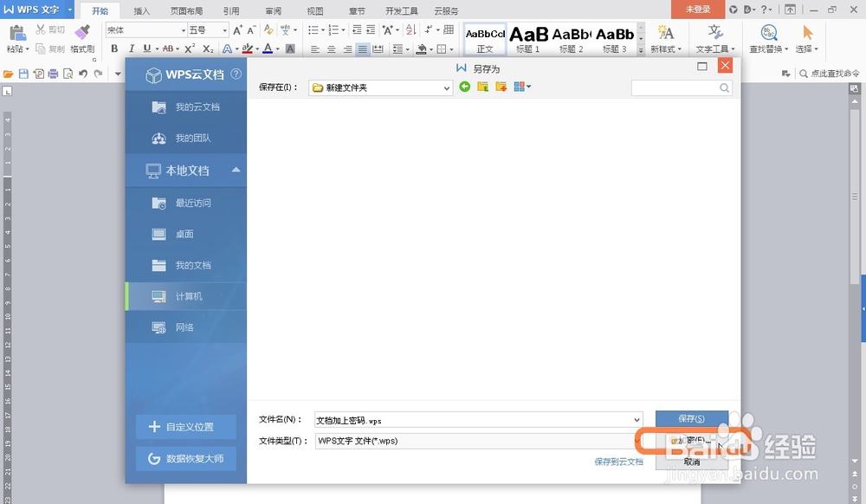Switch to the 引用 tab
Viewport: 866px width, 504px height.
[x=231, y=10]
